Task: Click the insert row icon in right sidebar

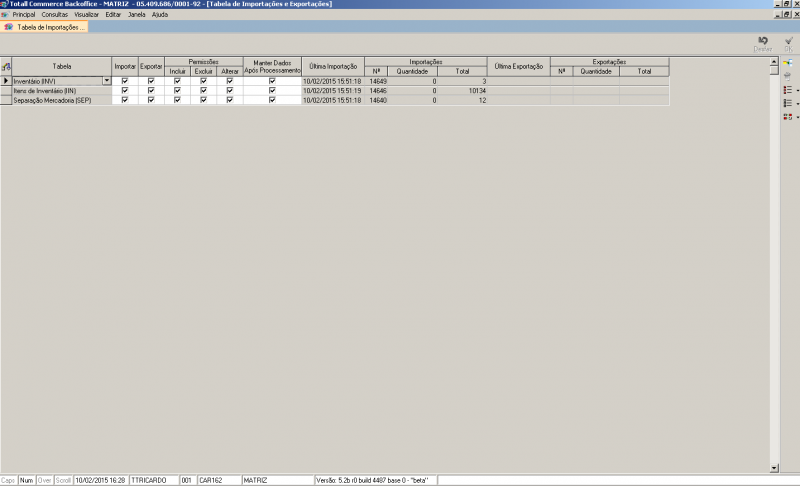Action: 788,62
